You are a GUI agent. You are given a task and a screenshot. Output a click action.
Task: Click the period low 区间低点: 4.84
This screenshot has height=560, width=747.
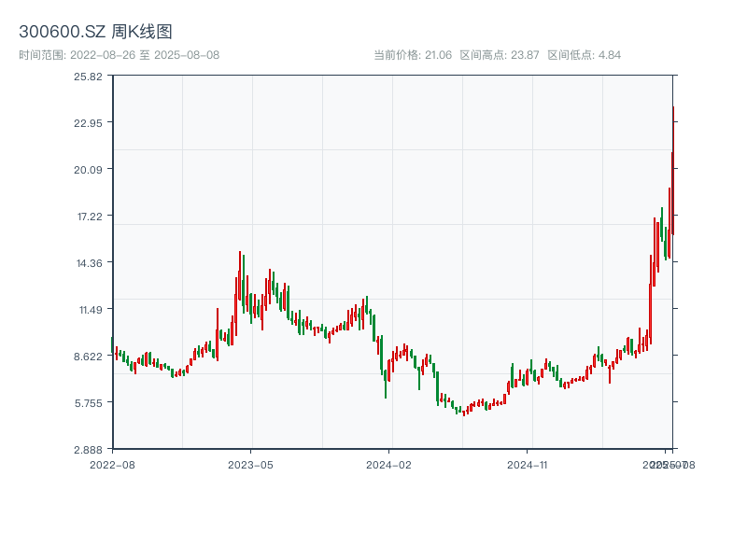pyautogui.click(x=585, y=55)
